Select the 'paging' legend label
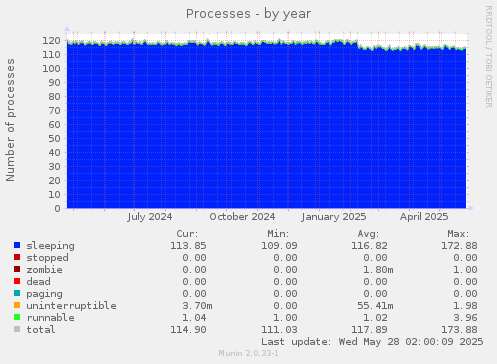The height and width of the screenshot is (364, 497). coord(44,294)
